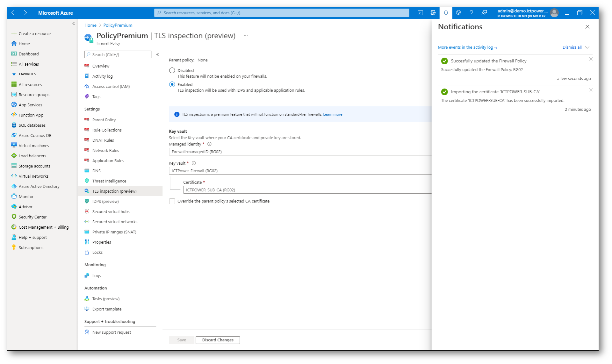
Task: Open Storage accounts in favorites
Action: [34, 166]
